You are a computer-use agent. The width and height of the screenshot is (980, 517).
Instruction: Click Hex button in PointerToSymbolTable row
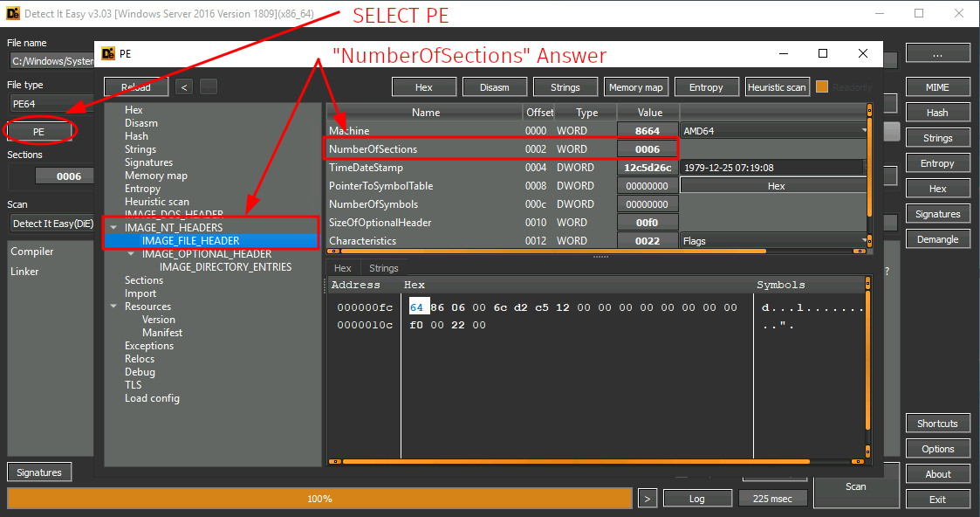(x=775, y=186)
